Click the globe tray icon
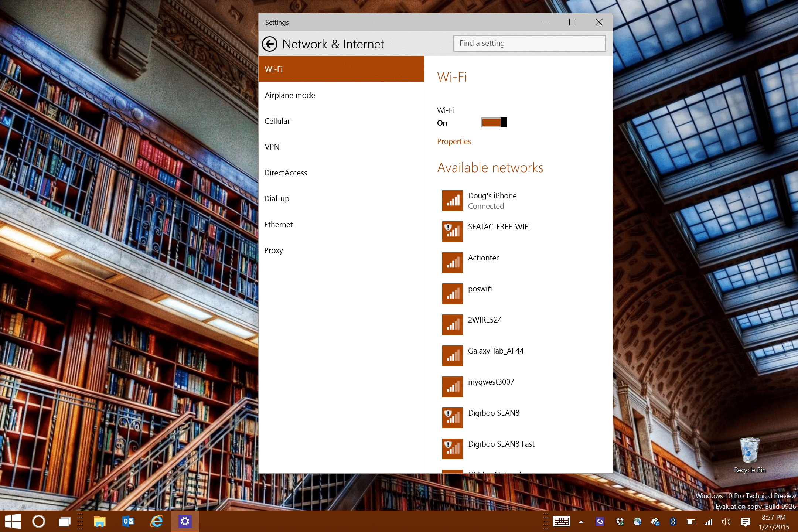The width and height of the screenshot is (798, 532). (x=638, y=522)
